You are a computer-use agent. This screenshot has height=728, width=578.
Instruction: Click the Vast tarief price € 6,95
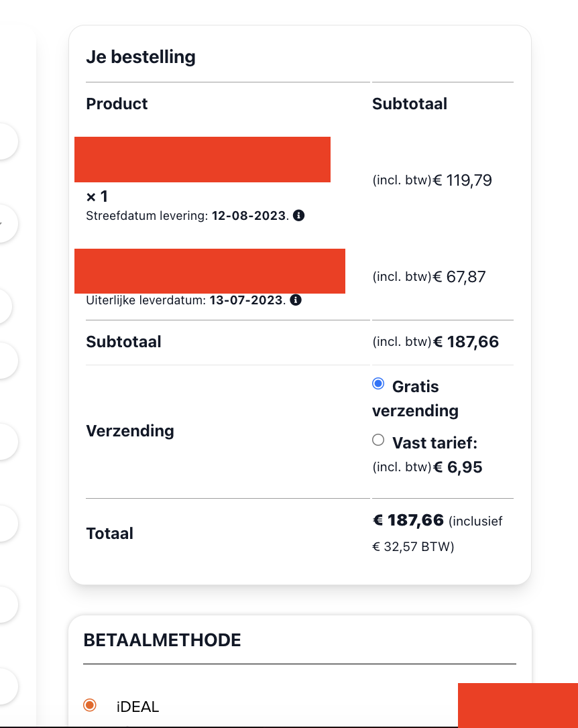(x=458, y=467)
